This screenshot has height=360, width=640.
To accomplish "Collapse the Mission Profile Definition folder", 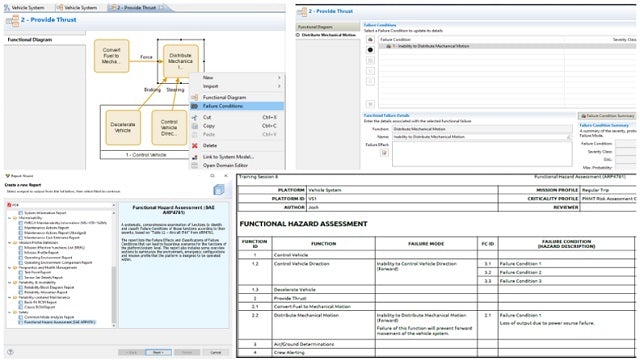I will [x=10, y=243].
